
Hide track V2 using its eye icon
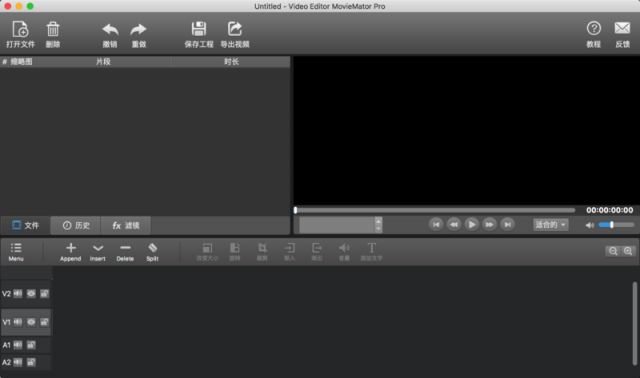(31, 294)
